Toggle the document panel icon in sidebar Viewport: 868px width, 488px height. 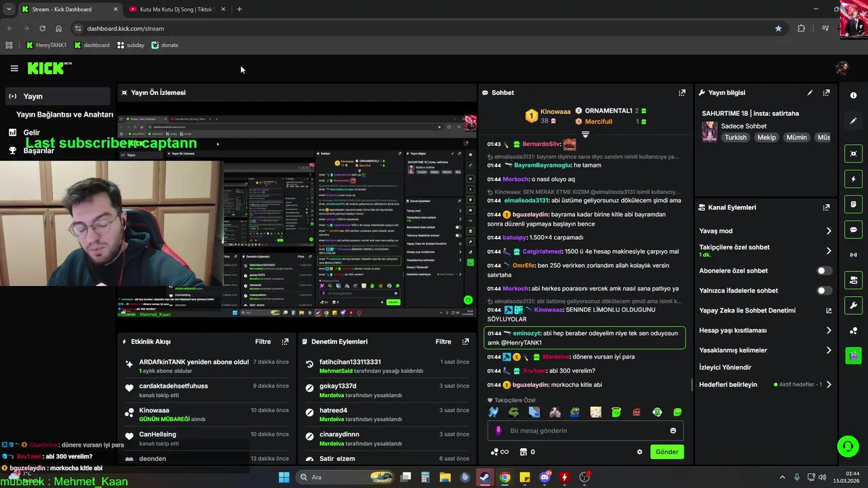click(853, 204)
